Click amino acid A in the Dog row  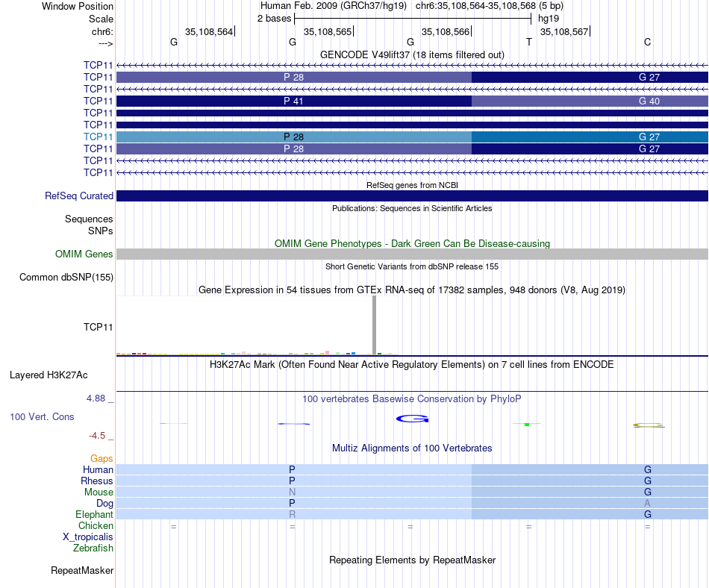tap(648, 503)
